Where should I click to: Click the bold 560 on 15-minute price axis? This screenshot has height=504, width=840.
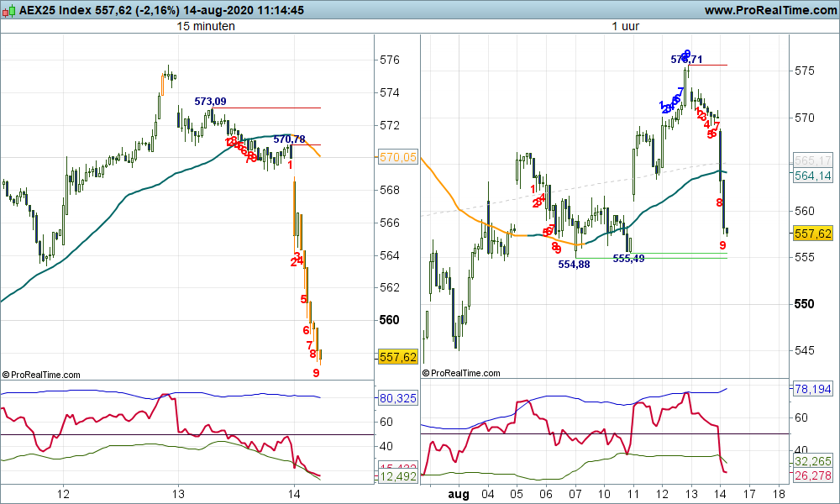click(x=390, y=320)
